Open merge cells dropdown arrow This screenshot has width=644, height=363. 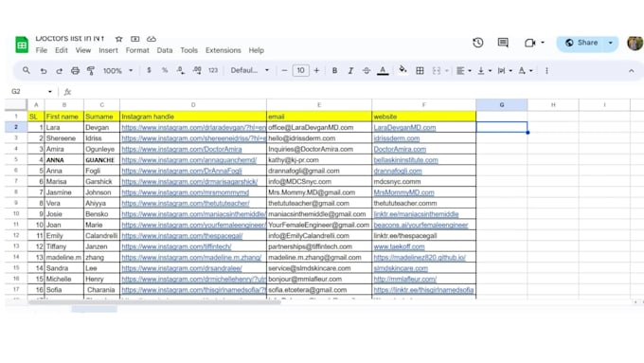[447, 71]
